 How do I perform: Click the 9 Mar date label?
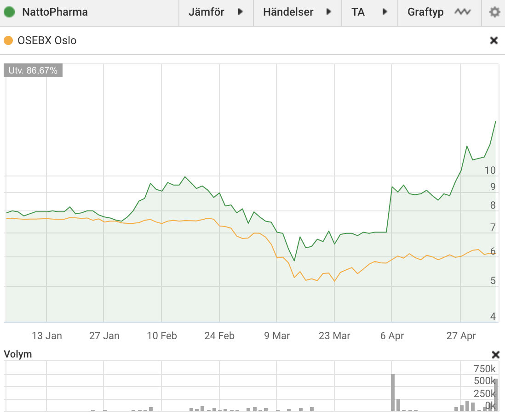tap(277, 335)
